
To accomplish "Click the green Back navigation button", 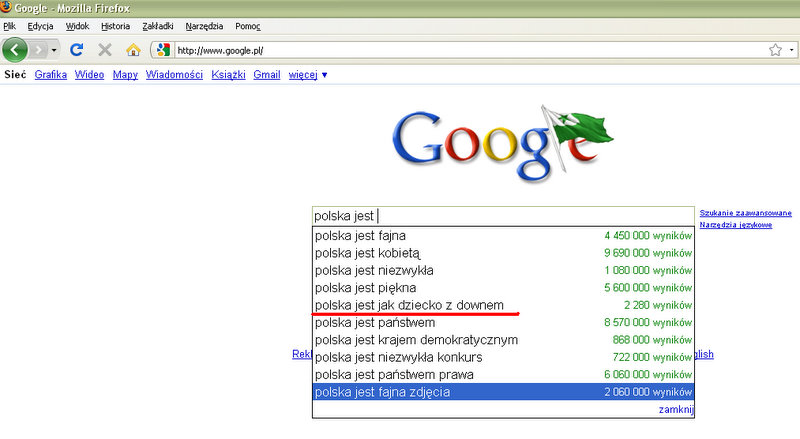I will coord(15,50).
